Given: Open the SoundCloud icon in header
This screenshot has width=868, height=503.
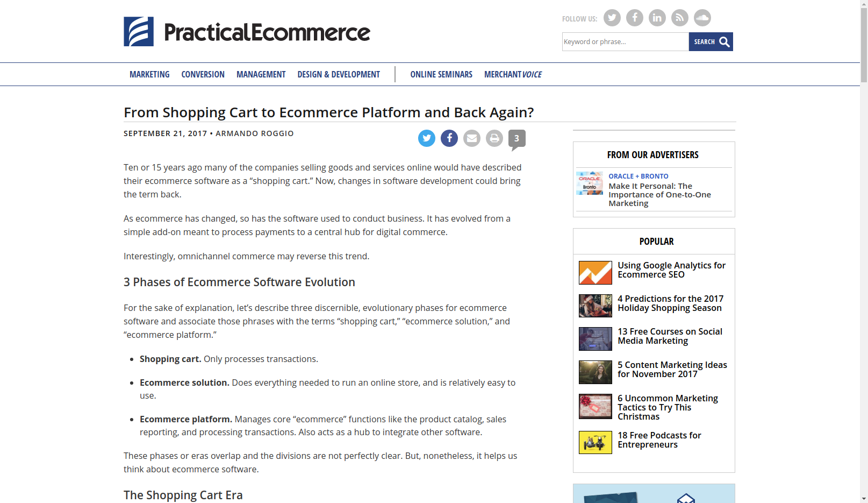Looking at the screenshot, I should coord(702,18).
